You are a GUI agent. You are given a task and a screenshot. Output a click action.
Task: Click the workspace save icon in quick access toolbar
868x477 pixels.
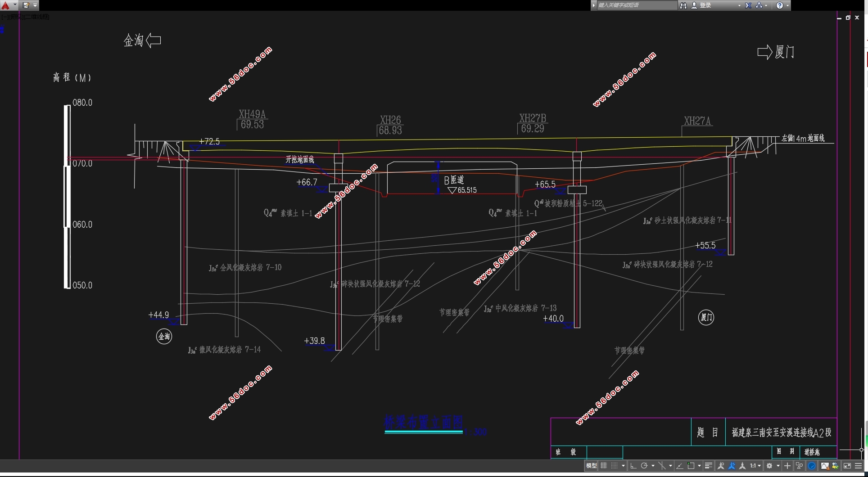coord(26,5)
